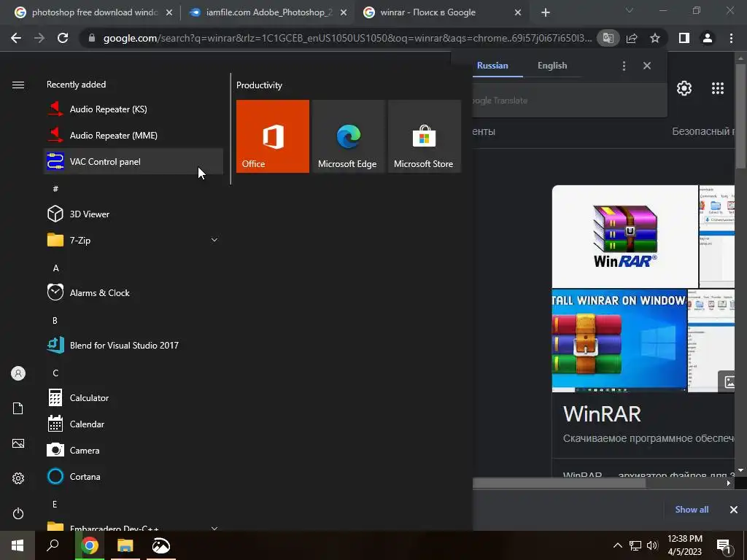Select Russian in translate popup
Image resolution: width=747 pixels, height=560 pixels.
click(x=492, y=66)
